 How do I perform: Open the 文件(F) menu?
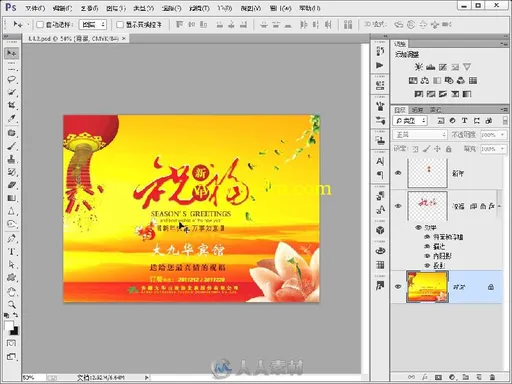(35, 8)
